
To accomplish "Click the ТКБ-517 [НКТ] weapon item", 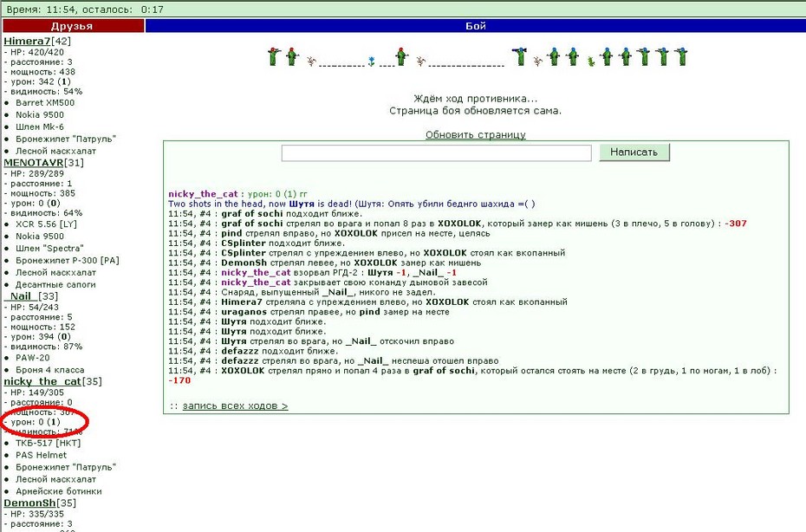I will pyautogui.click(x=48, y=443).
